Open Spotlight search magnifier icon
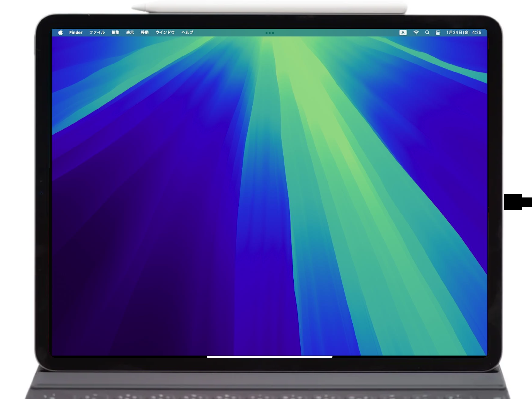 point(427,33)
